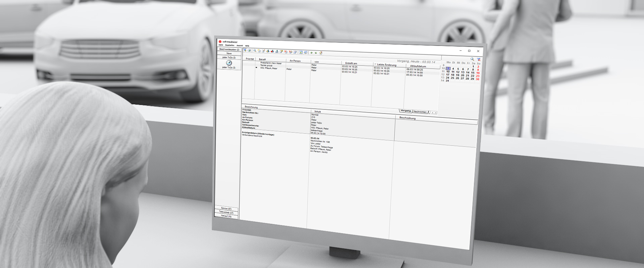Click Erstellt am cell '03.03.14 10:21'

(350, 72)
